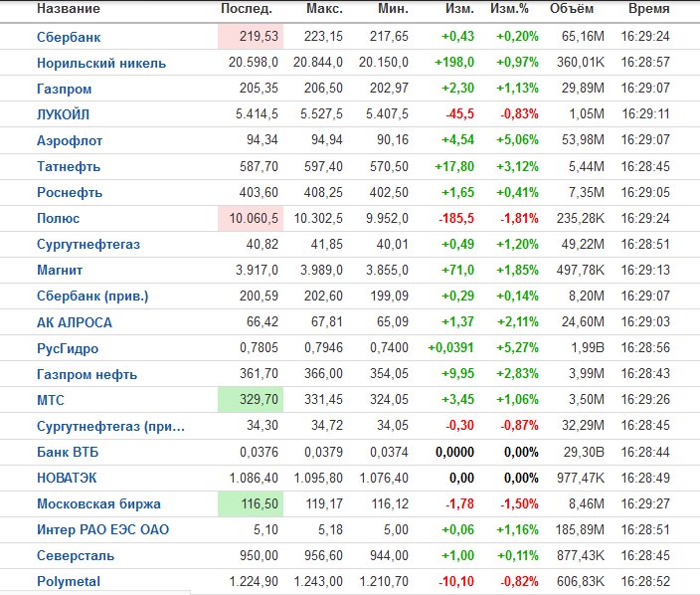Sort by the Объём column header
700x595 pixels.
click(572, 9)
